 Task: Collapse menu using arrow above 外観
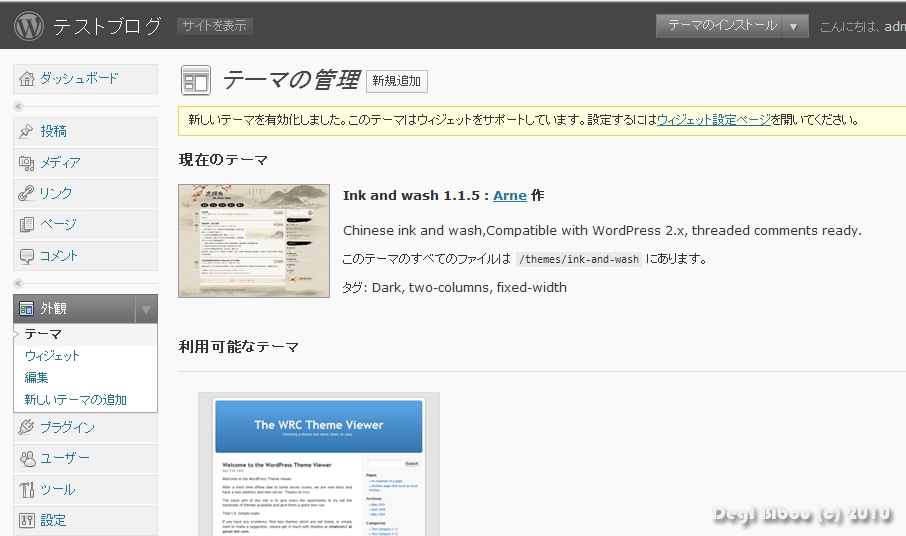click(18, 283)
